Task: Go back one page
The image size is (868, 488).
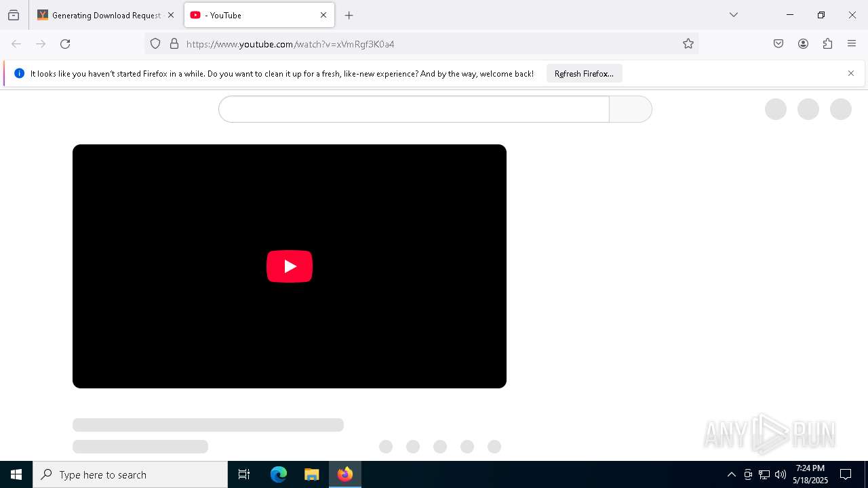Action: [16, 44]
